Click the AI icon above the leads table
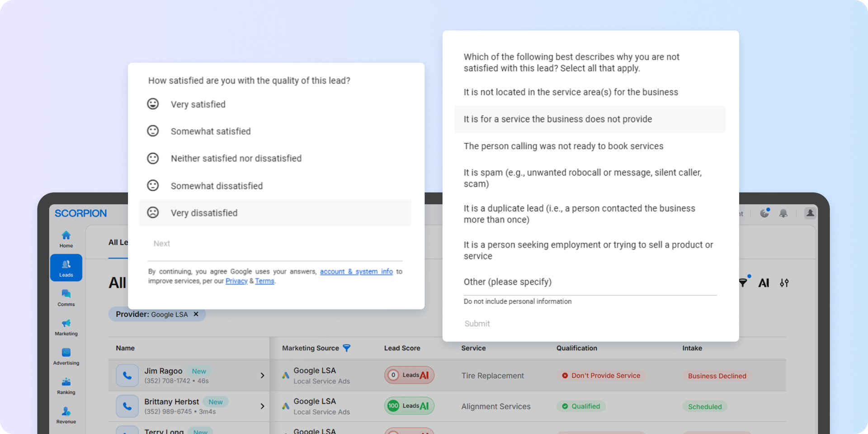 [x=764, y=283]
